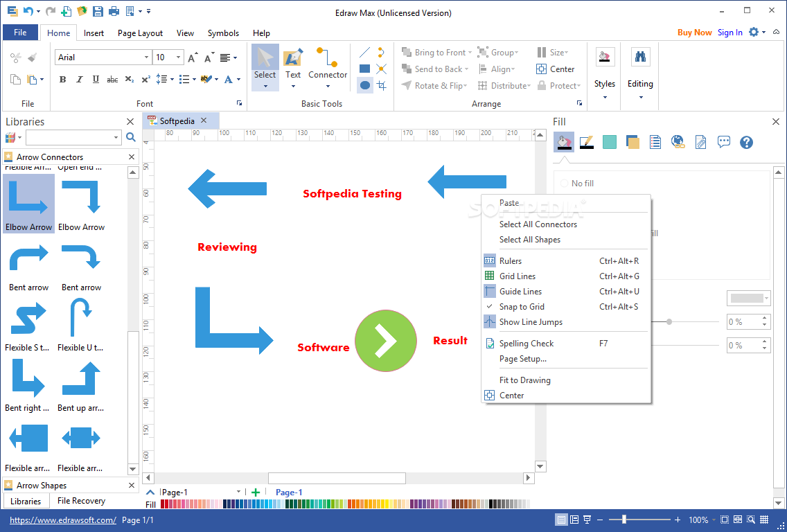
Task: Open Font group dialog launcher
Action: point(240,103)
